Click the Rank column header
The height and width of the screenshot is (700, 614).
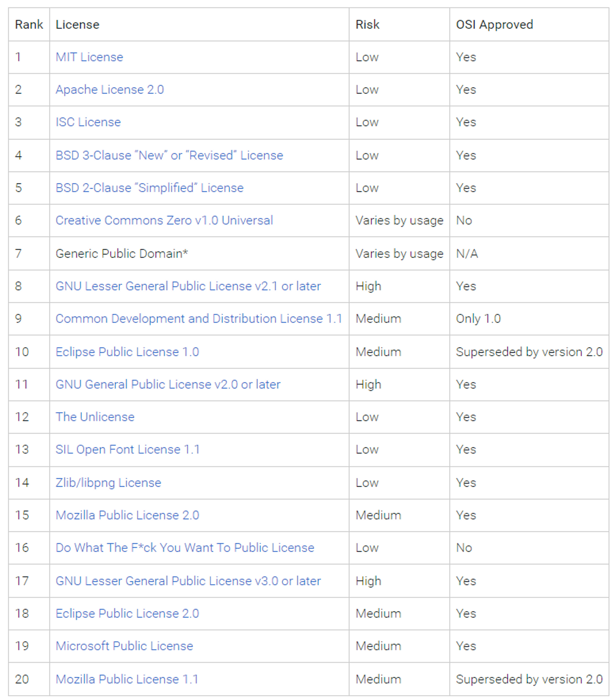29,24
